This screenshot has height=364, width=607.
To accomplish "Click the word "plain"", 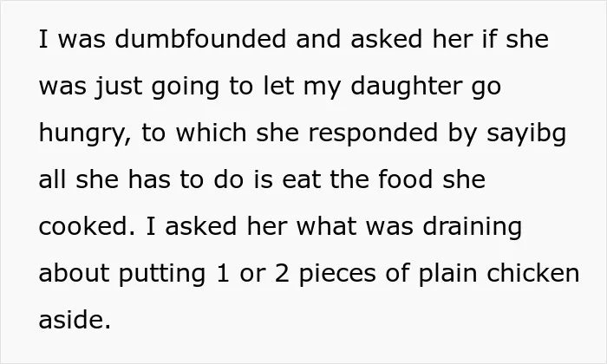I will click(448, 275).
